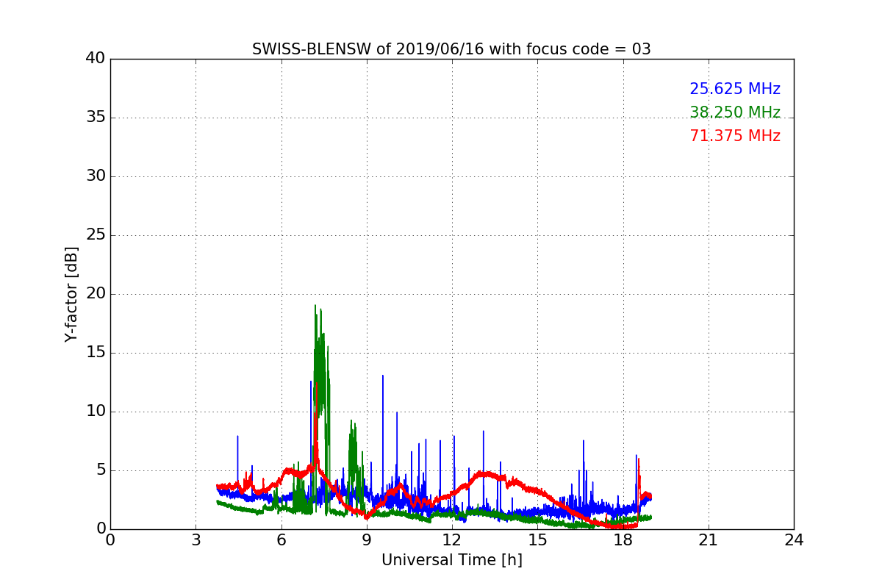Click the y-axis tick label 20
The image size is (882, 588).
95,294
